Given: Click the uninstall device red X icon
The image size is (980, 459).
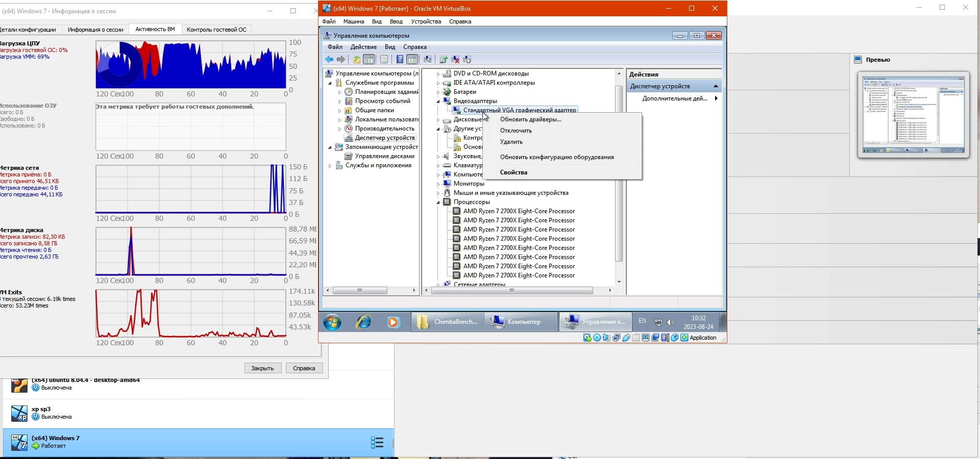Looking at the screenshot, I should click(x=455, y=60).
